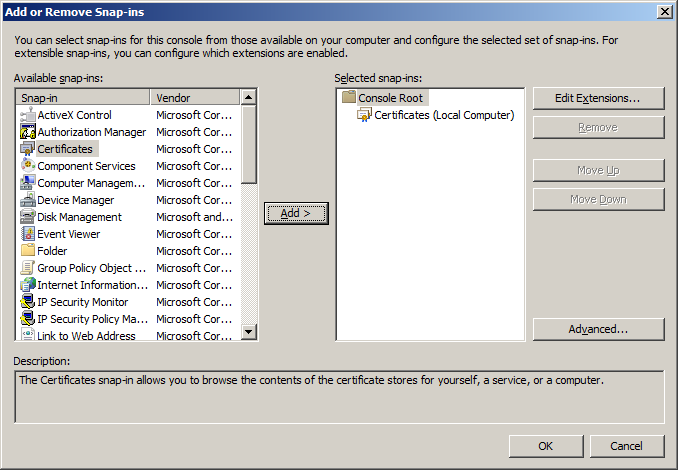Image resolution: width=678 pixels, height=470 pixels.
Task: Select the Folder snap-in icon
Action: pyautogui.click(x=28, y=251)
